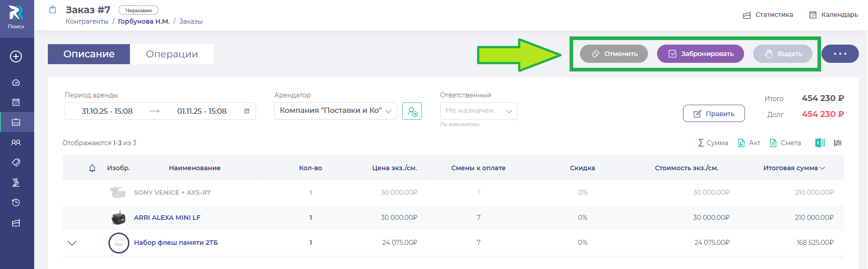Switch to the Операции tab
The height and width of the screenshot is (269, 868).
pos(172,54)
